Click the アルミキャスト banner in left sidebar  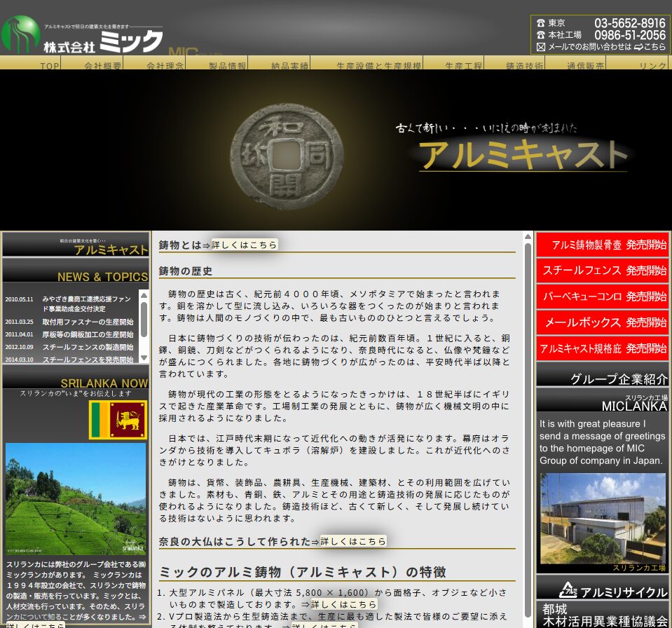pyautogui.click(x=76, y=245)
